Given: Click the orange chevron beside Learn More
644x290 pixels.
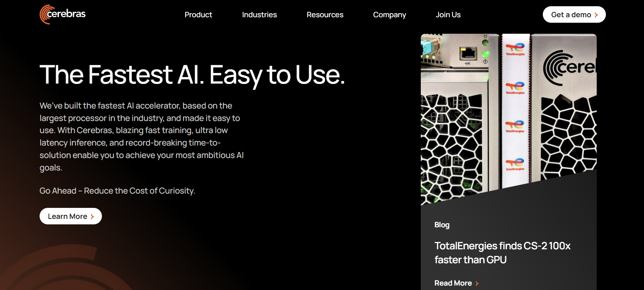Looking at the screenshot, I should click(x=92, y=217).
